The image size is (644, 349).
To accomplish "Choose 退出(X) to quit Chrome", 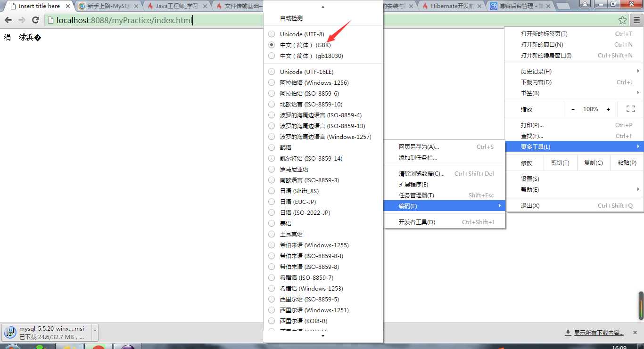I will [x=574, y=205].
